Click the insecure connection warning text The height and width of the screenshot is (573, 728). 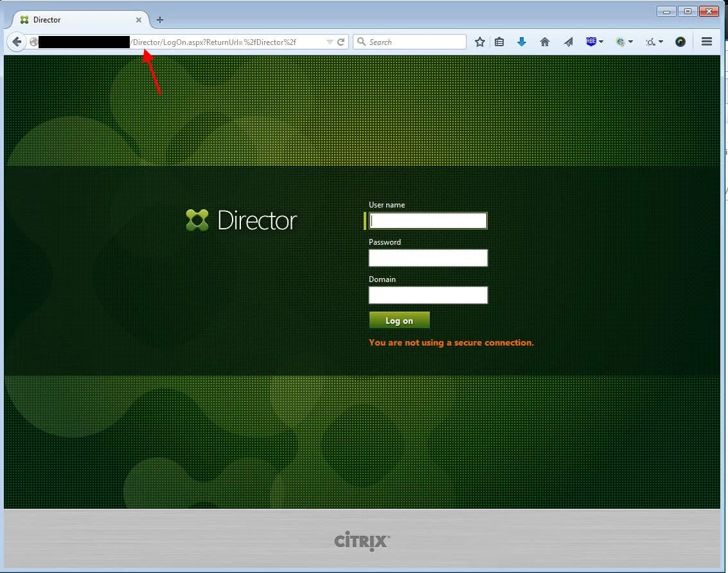(451, 342)
